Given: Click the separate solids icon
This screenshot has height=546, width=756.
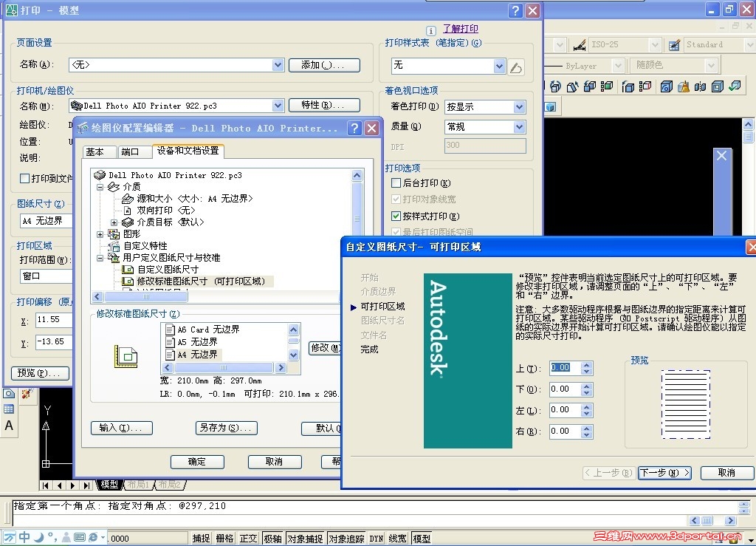Looking at the screenshot, I should click(700, 86).
